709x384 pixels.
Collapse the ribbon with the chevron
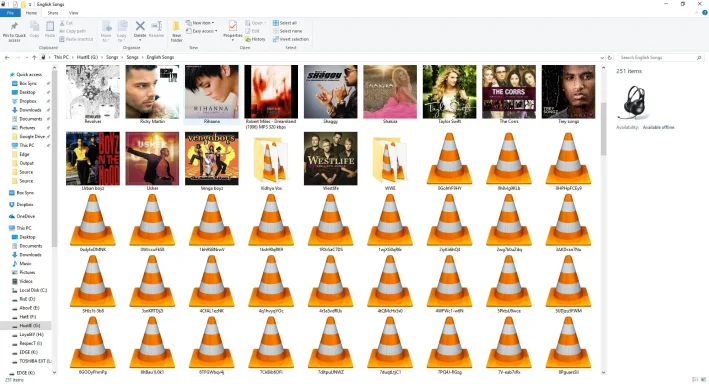tap(697, 13)
